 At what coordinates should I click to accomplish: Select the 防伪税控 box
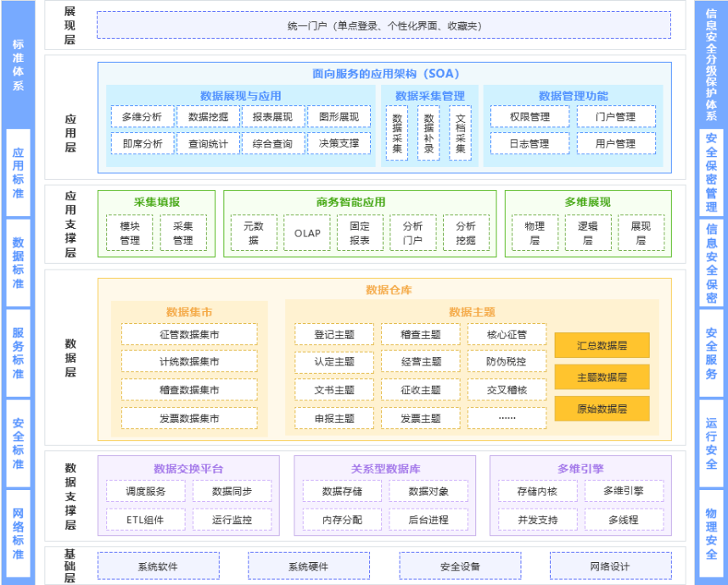tap(507, 362)
